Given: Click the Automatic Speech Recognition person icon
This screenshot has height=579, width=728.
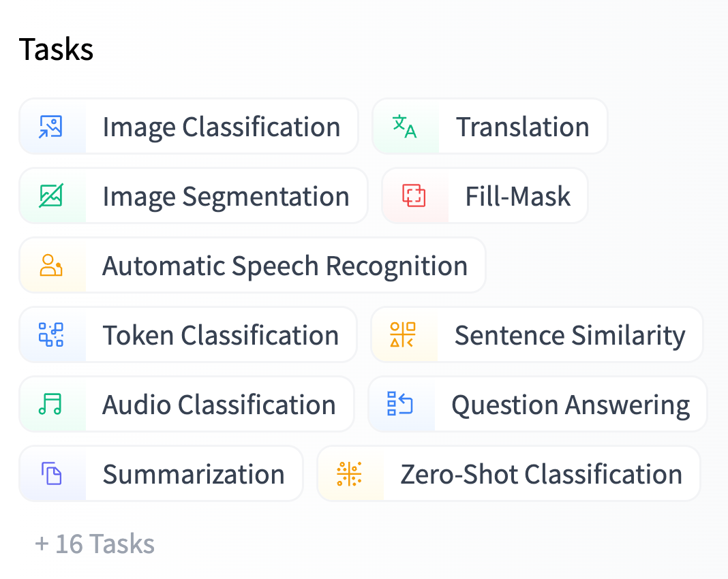Looking at the screenshot, I should (51, 265).
